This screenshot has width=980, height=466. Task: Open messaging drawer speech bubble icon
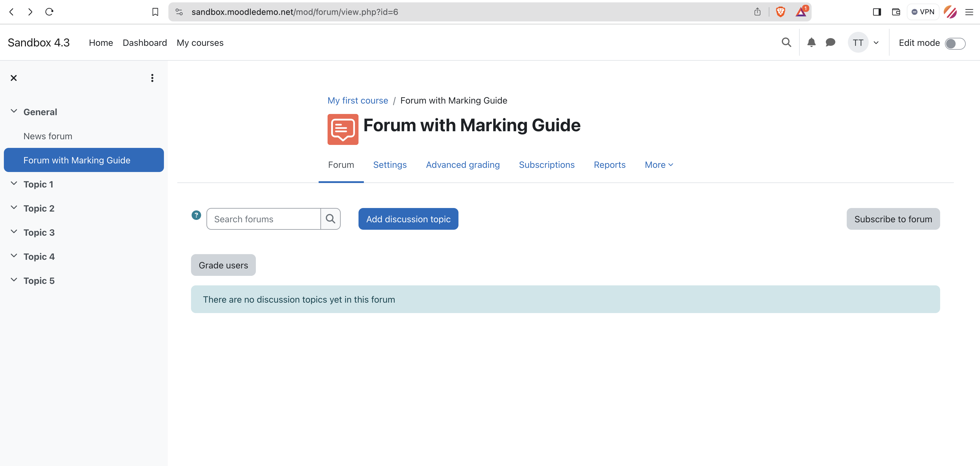(830, 43)
